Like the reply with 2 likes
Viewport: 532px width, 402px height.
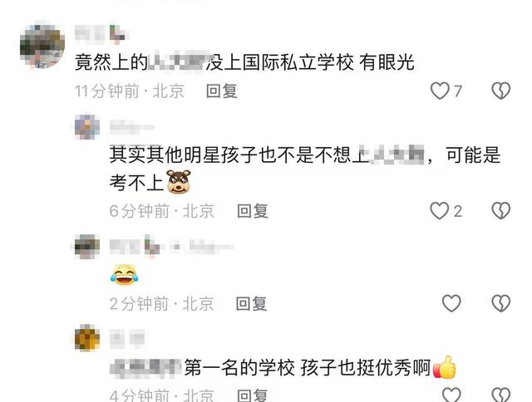coord(440,211)
